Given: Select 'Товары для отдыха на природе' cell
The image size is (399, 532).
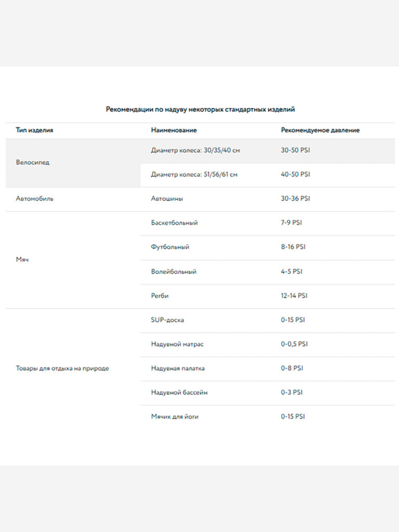Looking at the screenshot, I should 62,368.
